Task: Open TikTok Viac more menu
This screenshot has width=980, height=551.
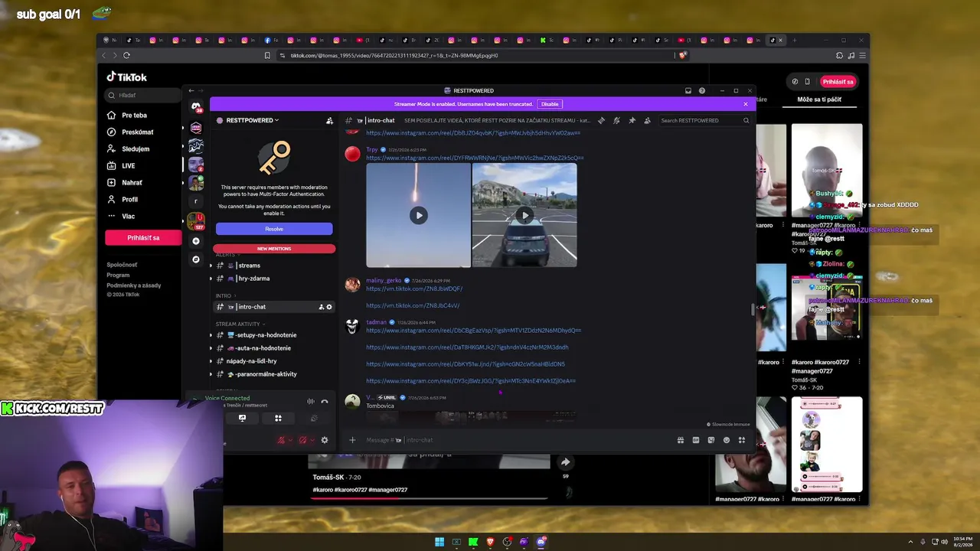Action: (x=122, y=216)
